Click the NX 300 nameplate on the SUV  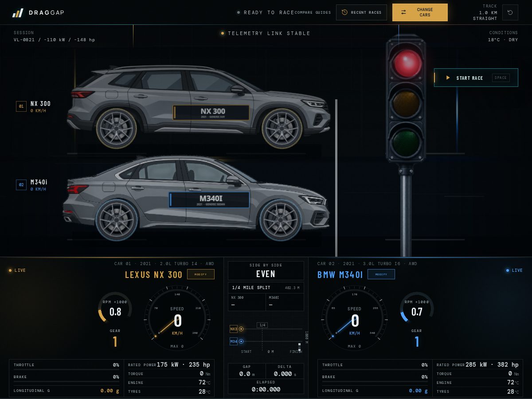[x=211, y=113]
